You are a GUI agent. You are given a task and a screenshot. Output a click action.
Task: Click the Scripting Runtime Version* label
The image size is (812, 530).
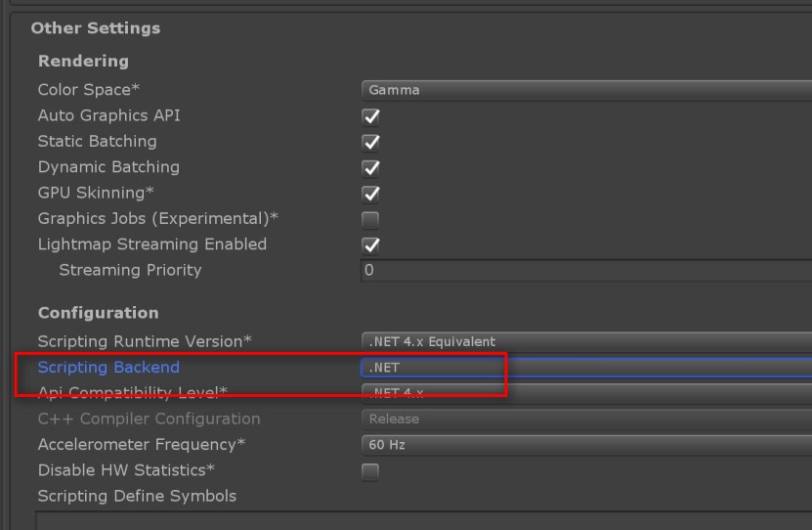pyautogui.click(x=145, y=341)
